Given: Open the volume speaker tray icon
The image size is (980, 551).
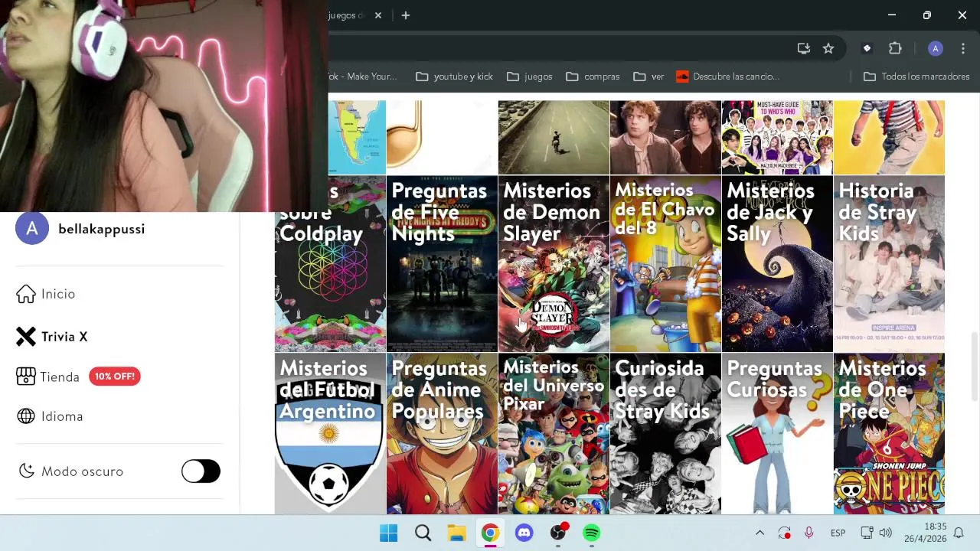Looking at the screenshot, I should [886, 533].
